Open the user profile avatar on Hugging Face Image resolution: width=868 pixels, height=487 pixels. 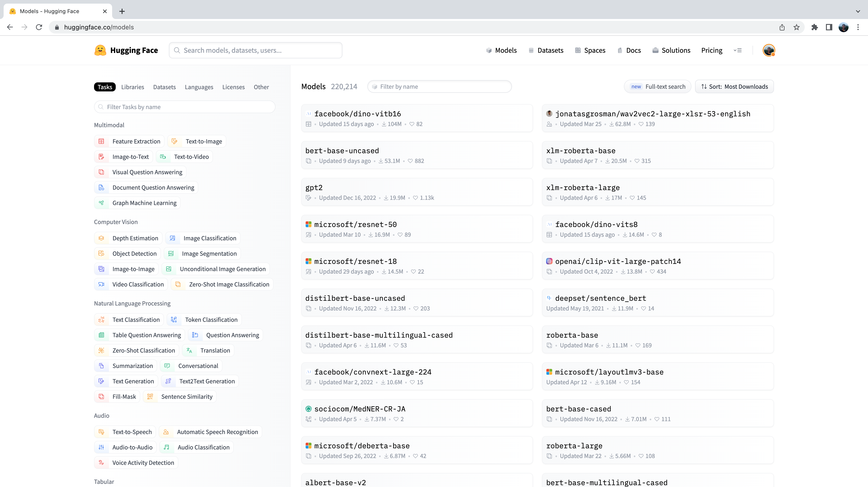click(769, 50)
